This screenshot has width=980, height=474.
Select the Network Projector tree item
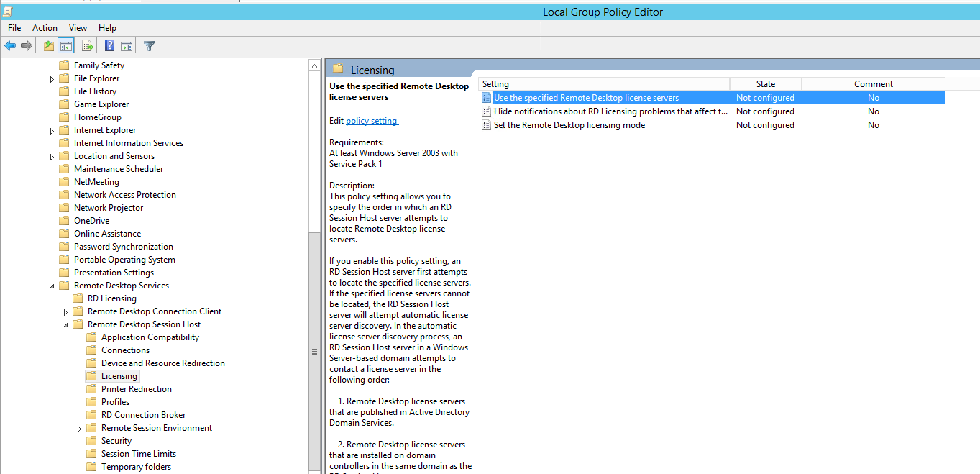(x=109, y=208)
